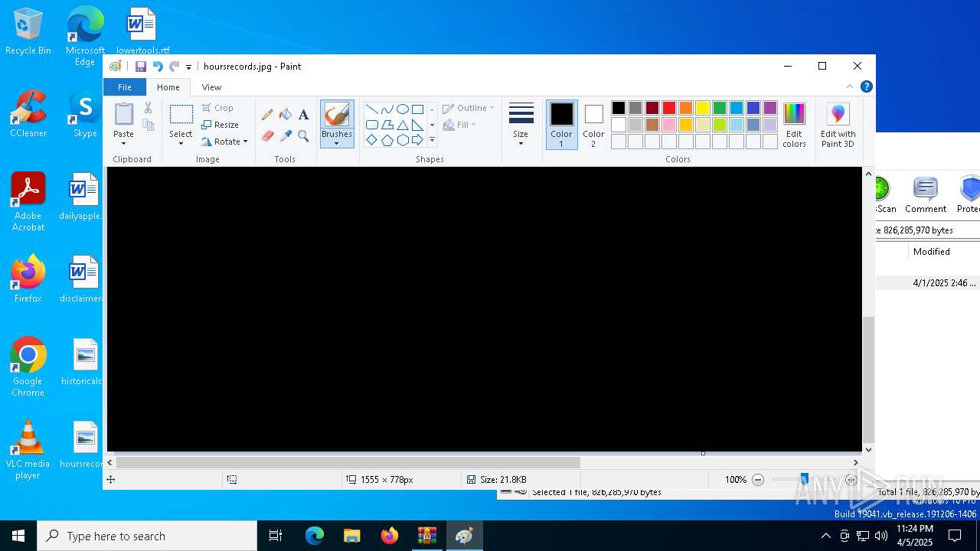Open Task View on taskbar
Image resolution: width=980 pixels, height=551 pixels.
tap(276, 536)
